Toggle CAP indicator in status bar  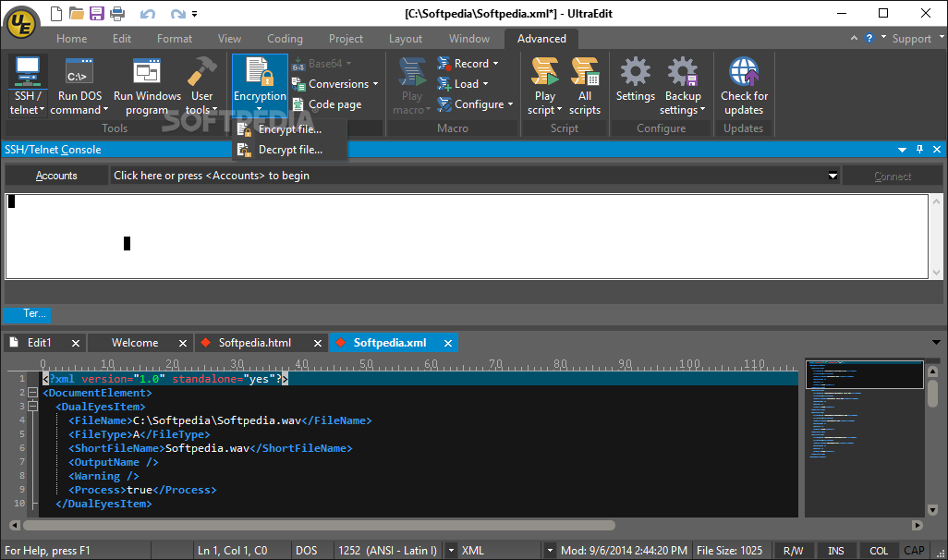(x=914, y=551)
